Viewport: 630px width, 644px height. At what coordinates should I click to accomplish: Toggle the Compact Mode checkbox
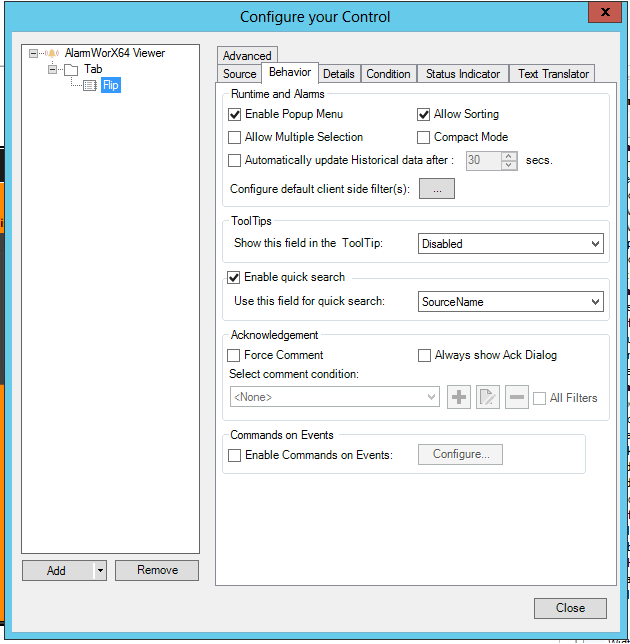coord(424,137)
